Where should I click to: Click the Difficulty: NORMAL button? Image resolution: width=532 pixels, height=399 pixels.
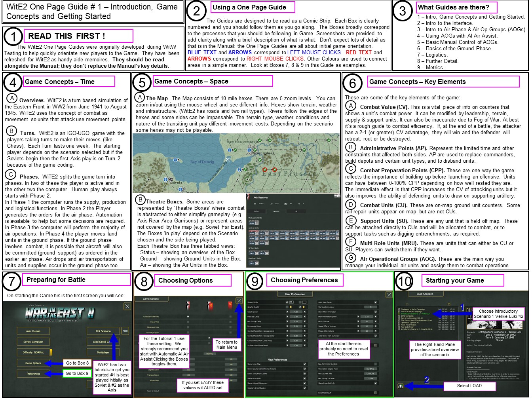click(x=33, y=352)
